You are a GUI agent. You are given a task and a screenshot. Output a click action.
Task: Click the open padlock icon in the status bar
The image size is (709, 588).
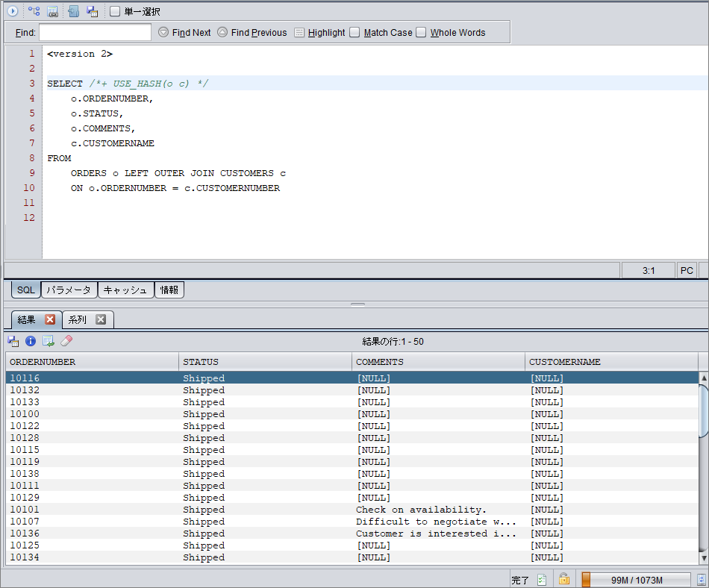tap(564, 579)
